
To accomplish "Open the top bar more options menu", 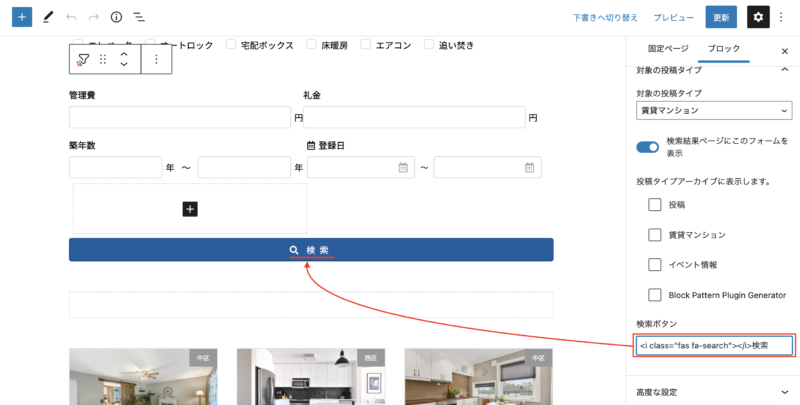I will (786, 17).
